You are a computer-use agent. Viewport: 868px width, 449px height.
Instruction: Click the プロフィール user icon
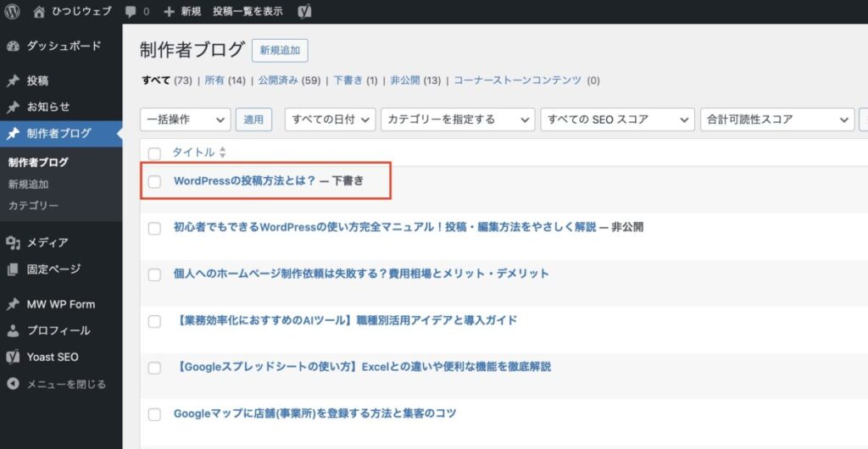click(14, 330)
